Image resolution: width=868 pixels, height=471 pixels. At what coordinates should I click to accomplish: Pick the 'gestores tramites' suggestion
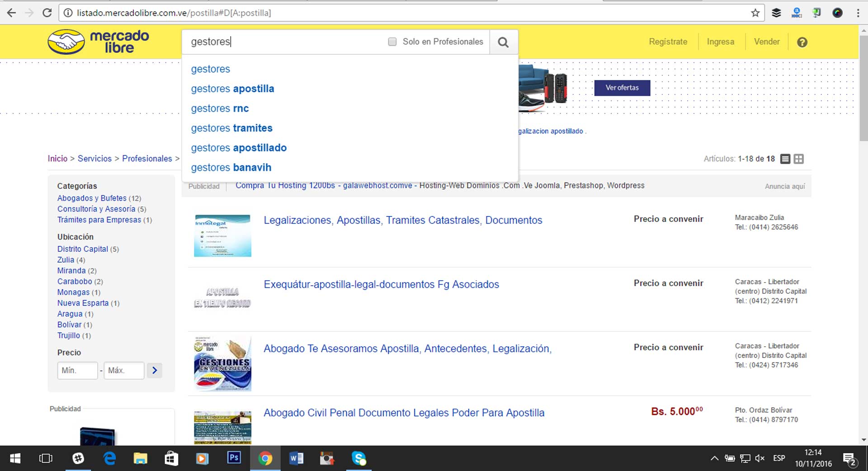[x=231, y=128]
